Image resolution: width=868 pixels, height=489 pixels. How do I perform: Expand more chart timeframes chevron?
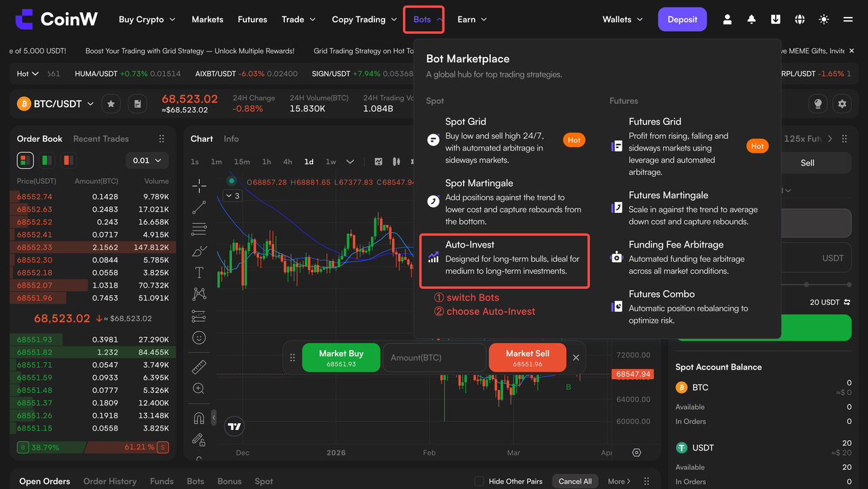(350, 161)
